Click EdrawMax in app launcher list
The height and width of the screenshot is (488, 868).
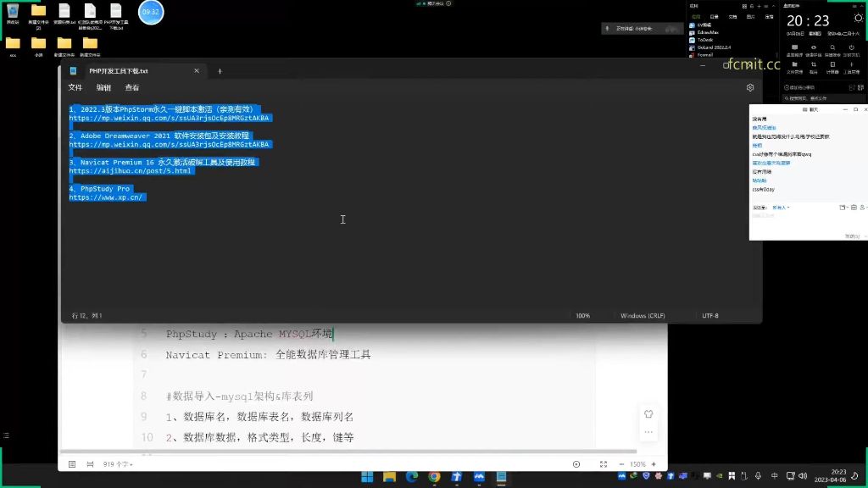pos(708,33)
